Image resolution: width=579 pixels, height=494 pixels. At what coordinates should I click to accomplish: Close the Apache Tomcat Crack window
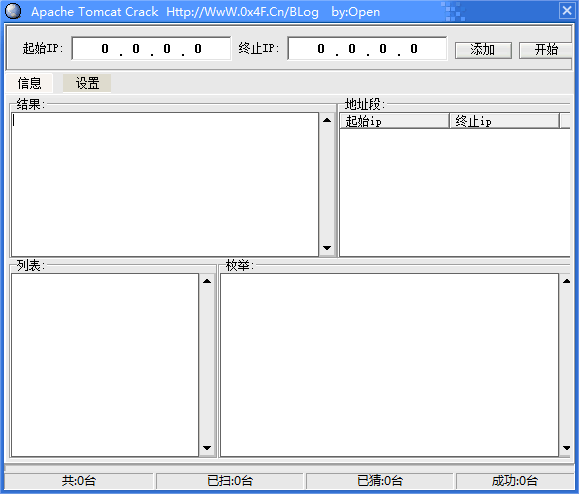tap(567, 11)
